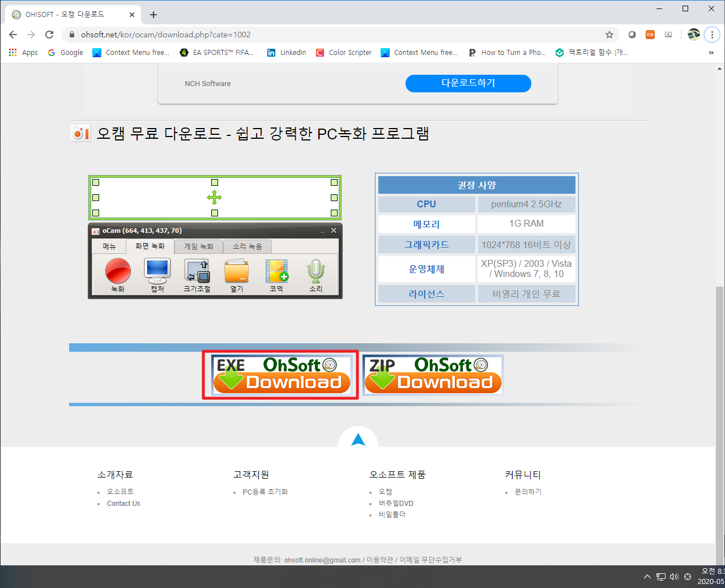Viewport: 725px width, 588px height.
Task: Open the Apps bookmark shortcut
Action: click(x=23, y=52)
